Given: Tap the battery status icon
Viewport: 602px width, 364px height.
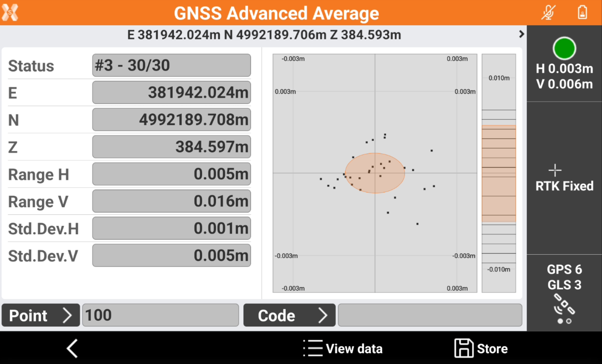Looking at the screenshot, I should [x=582, y=12].
